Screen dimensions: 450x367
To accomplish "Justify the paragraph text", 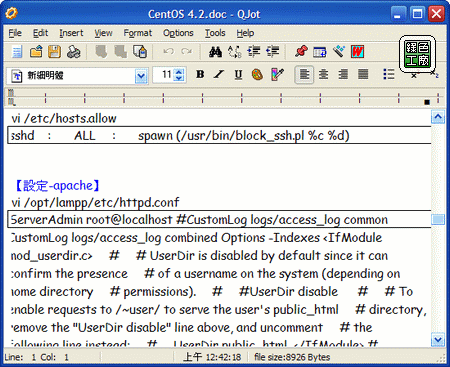I will tap(363, 74).
